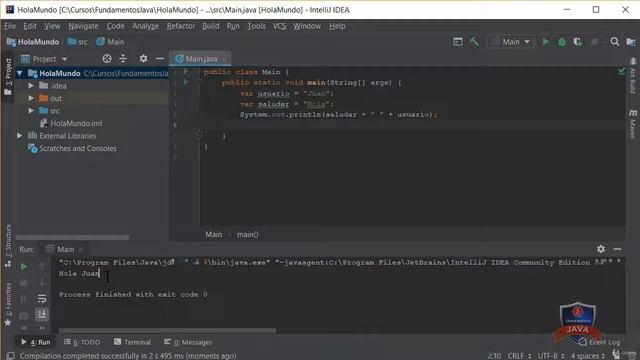Open Run panel settings gear
Image resolution: width=640 pixels, height=360 pixels.
click(x=601, y=249)
